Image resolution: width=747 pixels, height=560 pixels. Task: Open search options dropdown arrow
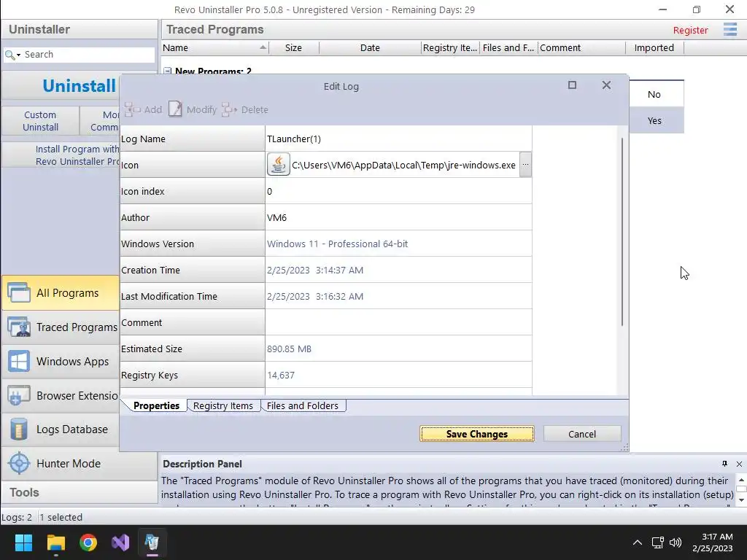pos(18,55)
